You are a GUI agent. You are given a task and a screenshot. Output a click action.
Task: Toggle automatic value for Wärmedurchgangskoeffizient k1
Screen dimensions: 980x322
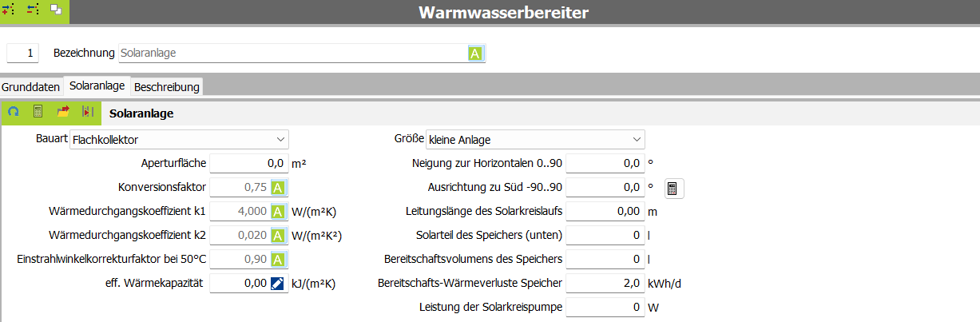[277, 213]
